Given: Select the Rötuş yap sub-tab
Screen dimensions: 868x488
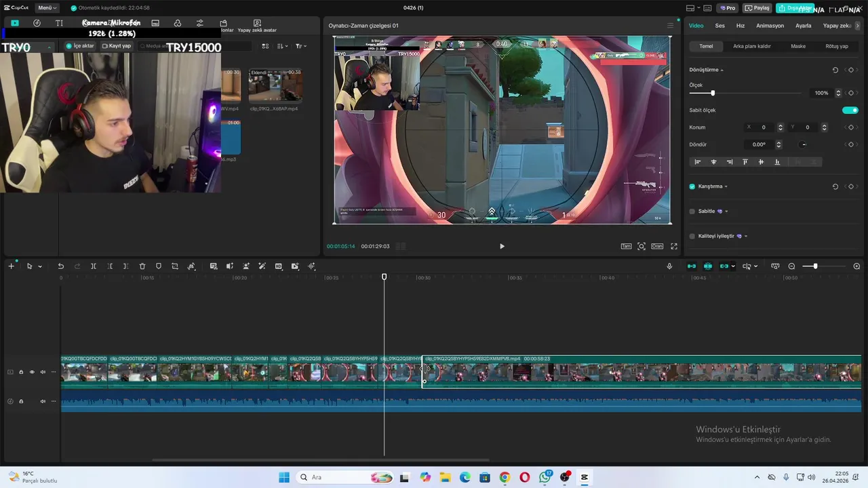Looking at the screenshot, I should coord(837,46).
